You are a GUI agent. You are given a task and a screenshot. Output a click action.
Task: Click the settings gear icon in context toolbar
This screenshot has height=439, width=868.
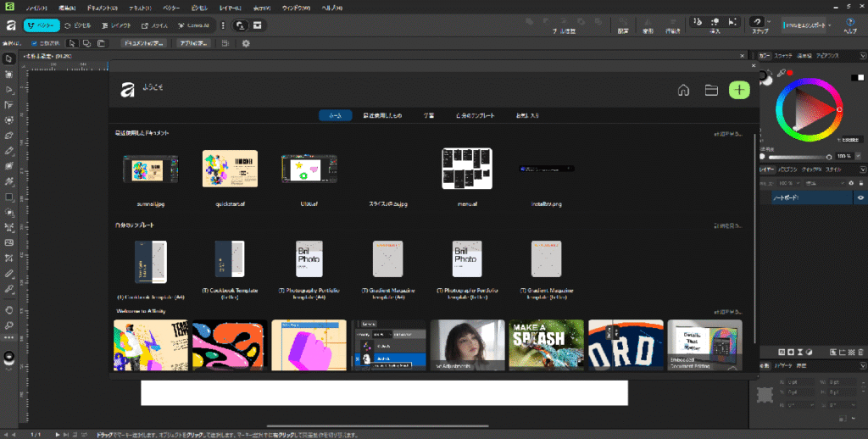(x=246, y=42)
